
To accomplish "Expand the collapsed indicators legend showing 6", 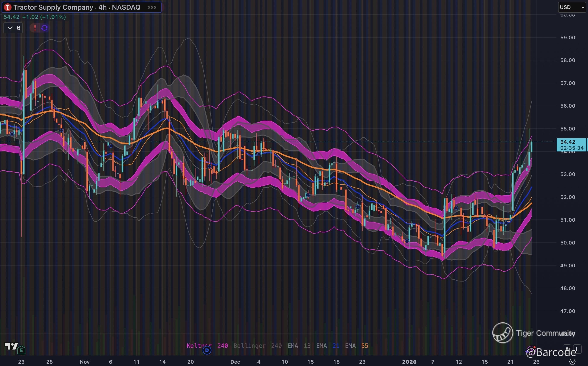I will (13, 28).
